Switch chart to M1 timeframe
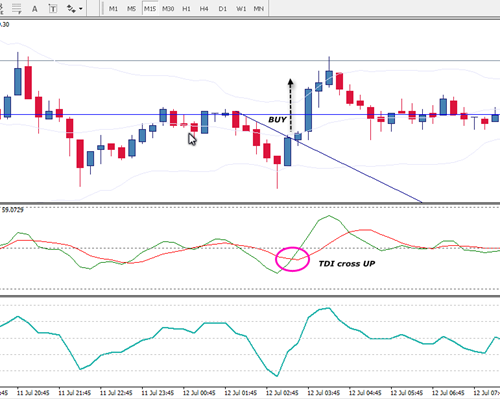500x399 pixels. (113, 9)
